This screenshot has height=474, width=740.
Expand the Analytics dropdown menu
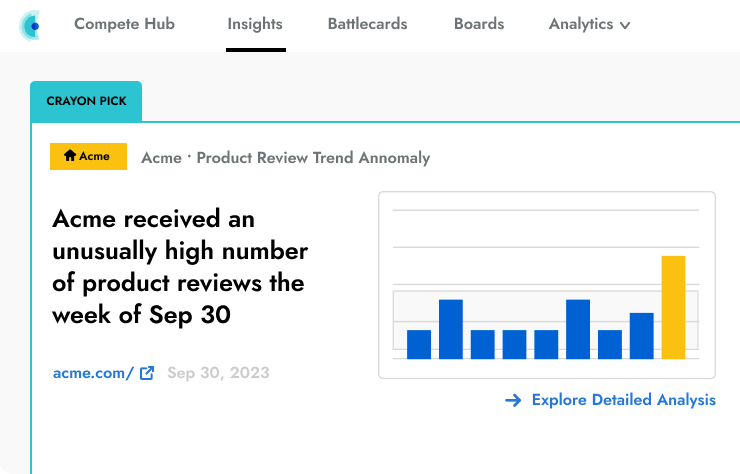(588, 25)
